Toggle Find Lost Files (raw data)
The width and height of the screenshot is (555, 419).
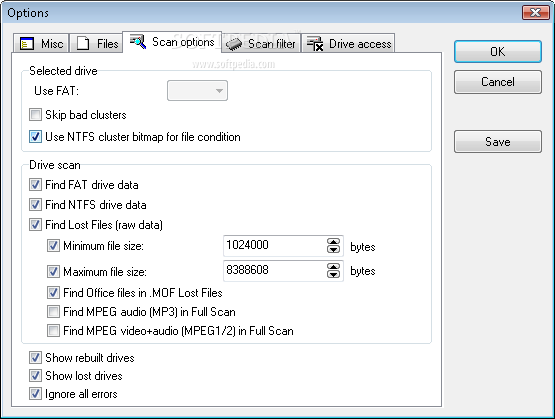[x=35, y=225]
